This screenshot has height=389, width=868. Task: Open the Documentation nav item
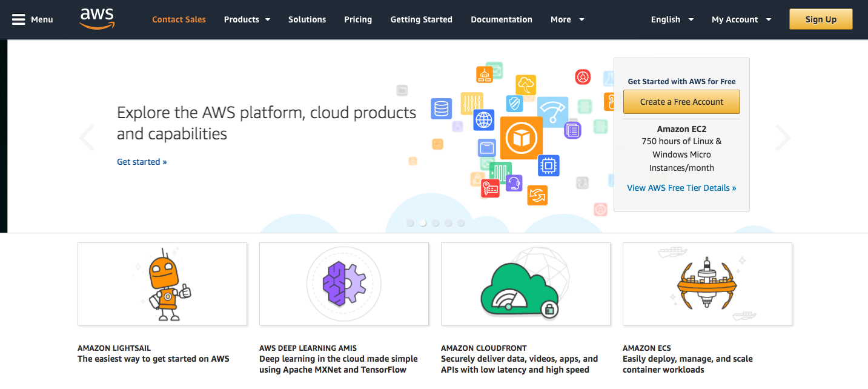502,19
